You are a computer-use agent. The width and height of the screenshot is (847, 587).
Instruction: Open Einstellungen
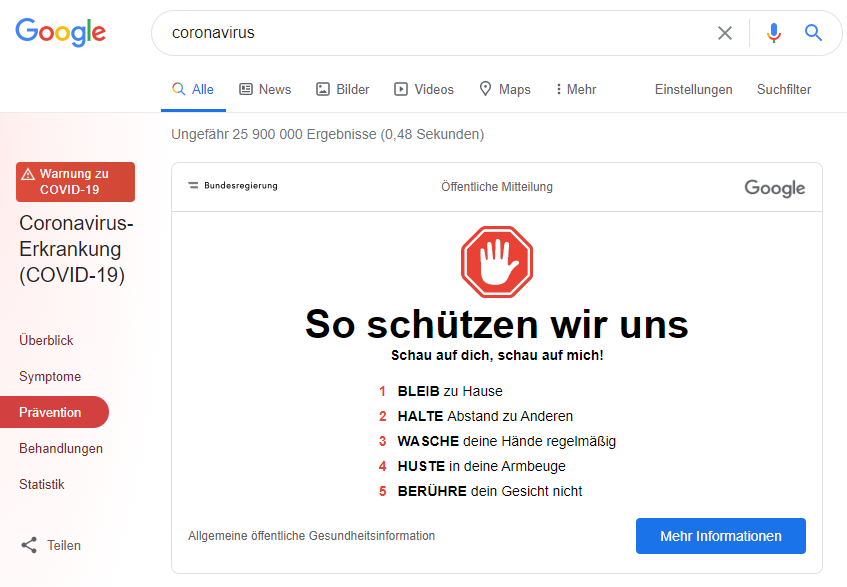(694, 89)
